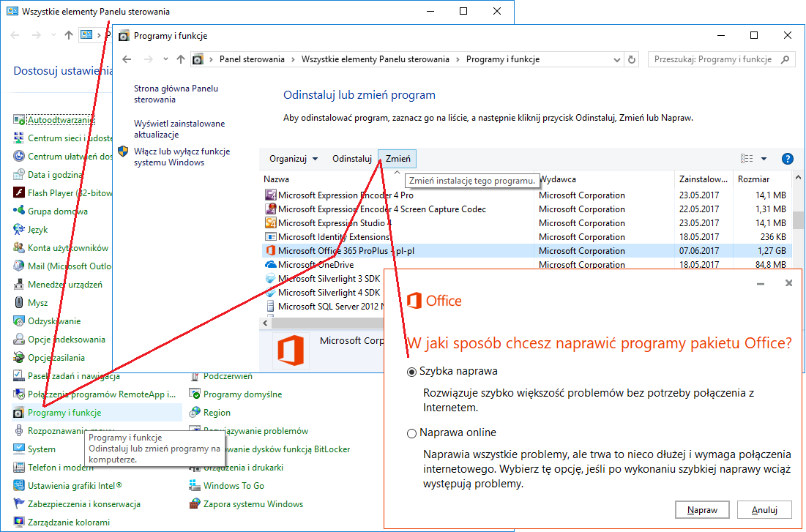Open Programy domyślne icon
This screenshot has height=532, width=806.
pos(194,394)
